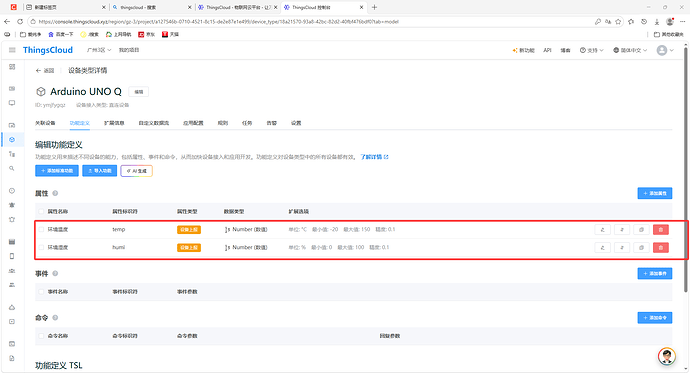This screenshot has height=373, width=690.
Task: Toggle select-all checkbox beside 属性名称 header
Action: click(41, 212)
